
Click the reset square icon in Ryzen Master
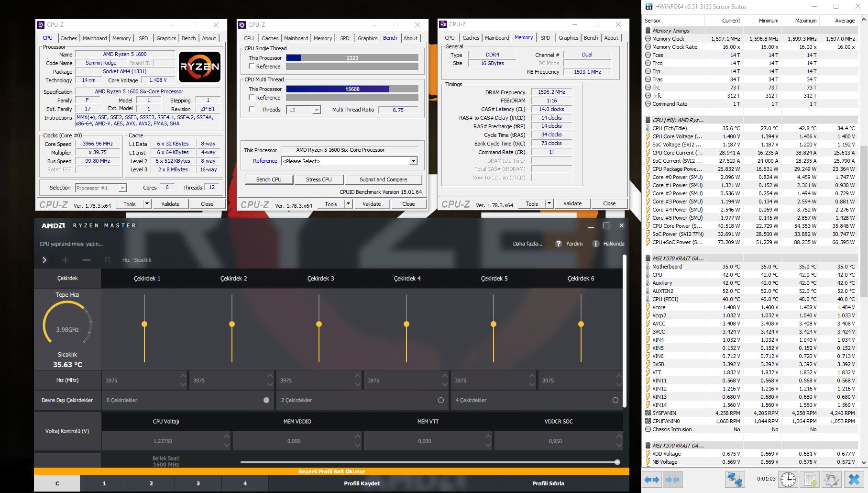(107, 260)
